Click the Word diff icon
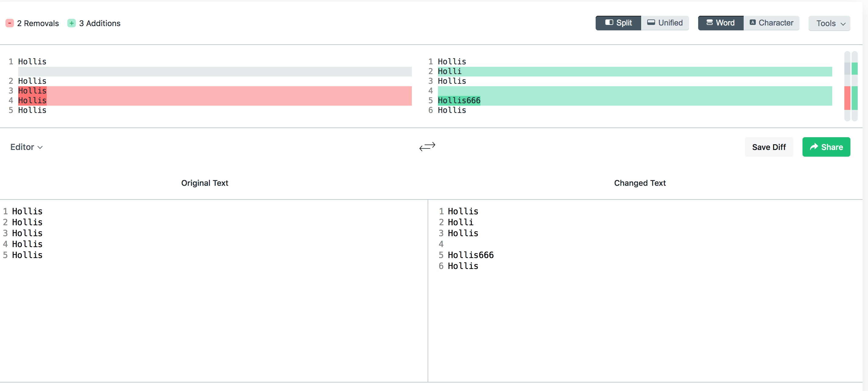The height and width of the screenshot is (391, 868). (x=709, y=22)
